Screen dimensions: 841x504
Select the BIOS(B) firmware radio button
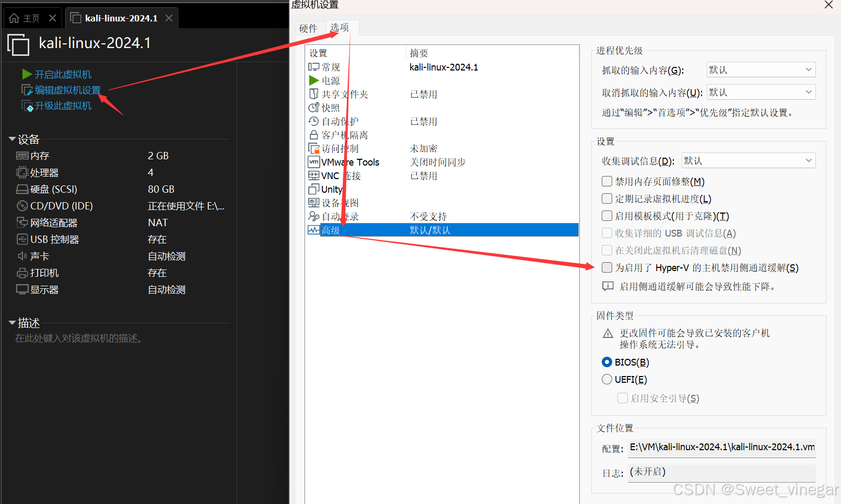[607, 362]
